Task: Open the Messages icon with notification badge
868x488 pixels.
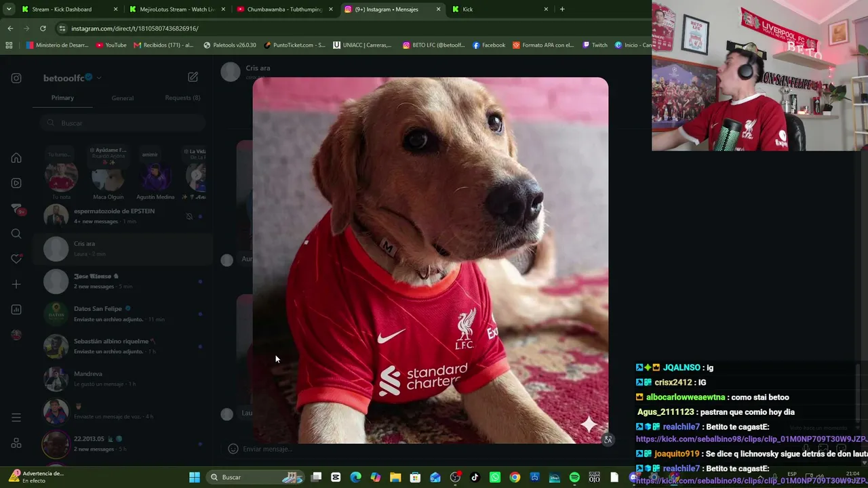Action: pos(17,209)
